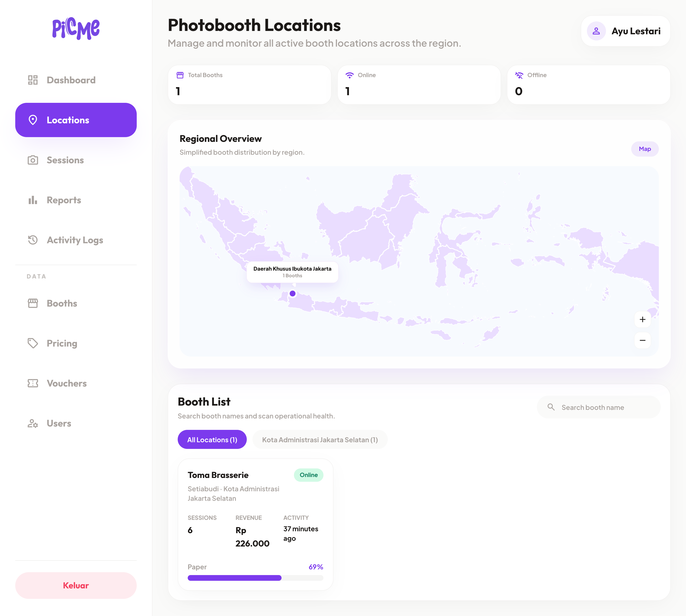The width and height of the screenshot is (686, 616).
Task: Click the Locations pin icon
Action: tap(33, 120)
